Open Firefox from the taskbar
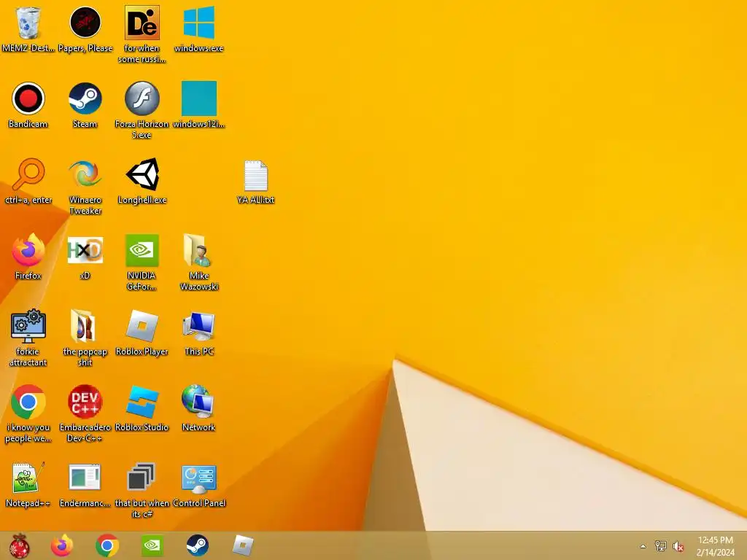 click(x=62, y=545)
